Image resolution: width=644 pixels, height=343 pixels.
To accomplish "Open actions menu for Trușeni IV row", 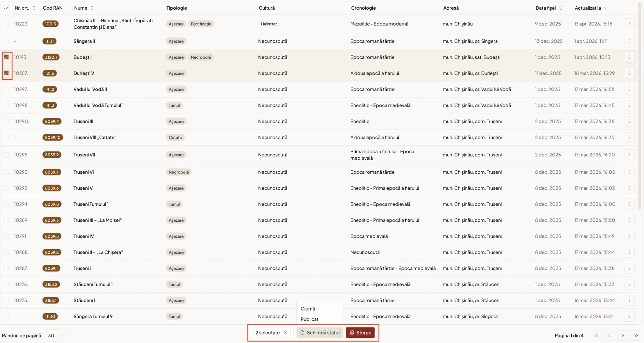I will (629, 236).
